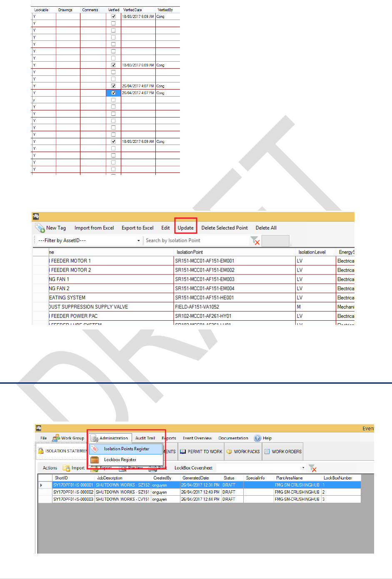Clear filter via funnel icon beside LockBox Coversheet

pos(312,468)
